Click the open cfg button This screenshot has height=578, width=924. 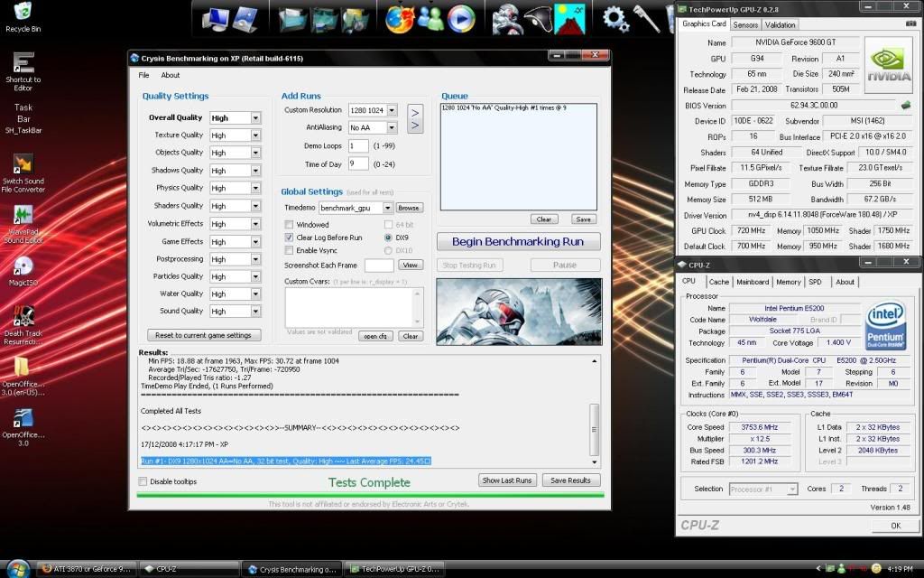(376, 336)
